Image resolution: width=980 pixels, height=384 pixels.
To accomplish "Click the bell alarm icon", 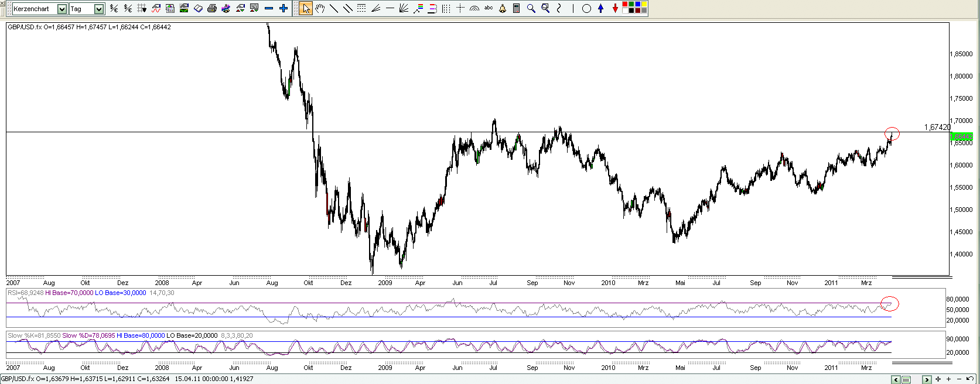I will pos(503,8).
